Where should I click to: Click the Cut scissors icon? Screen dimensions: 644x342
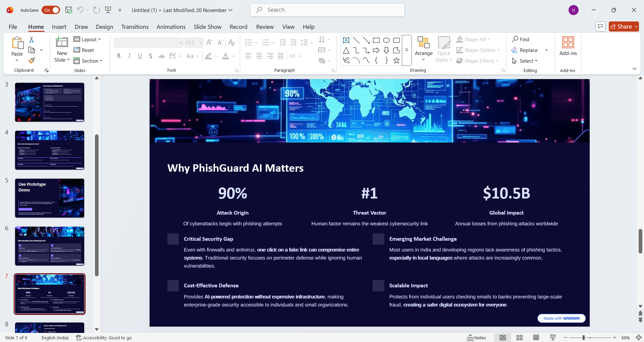click(32, 40)
